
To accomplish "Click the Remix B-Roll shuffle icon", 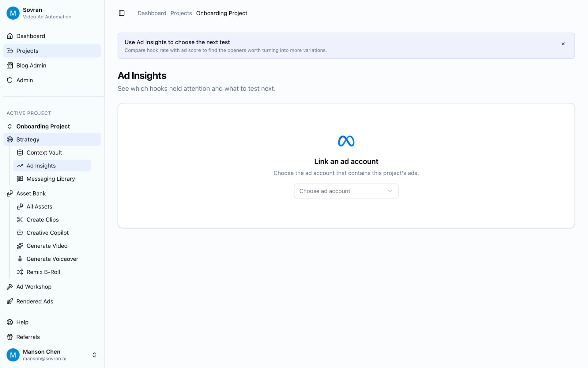I will [x=20, y=272].
